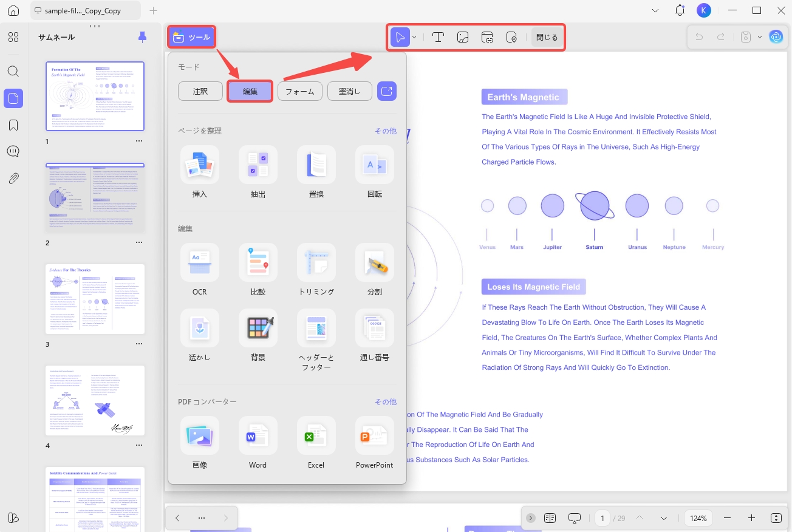
Task: Click the 回転 page icon
Action: click(x=375, y=165)
